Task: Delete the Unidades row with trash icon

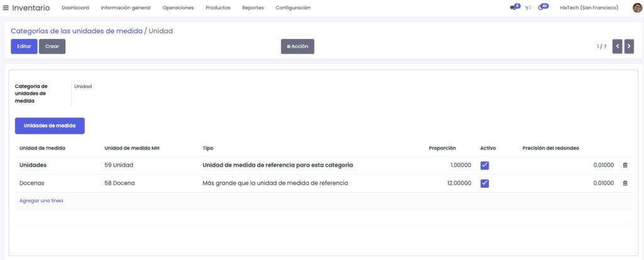Action: point(625,166)
